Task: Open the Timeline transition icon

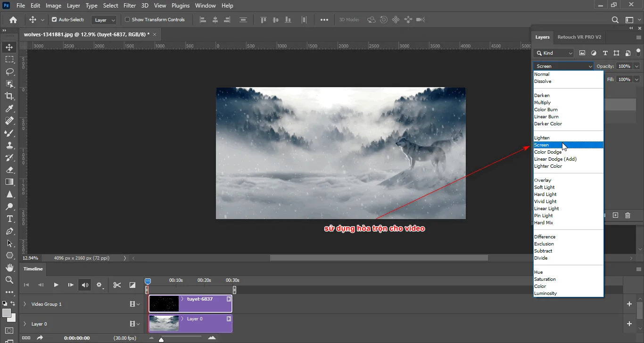Action: [x=132, y=285]
